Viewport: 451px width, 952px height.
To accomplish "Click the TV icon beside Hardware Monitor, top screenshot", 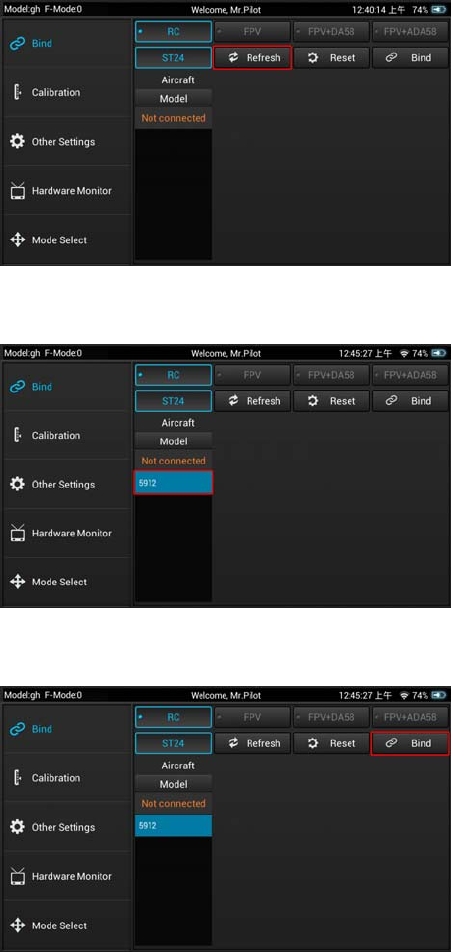I will pos(18,191).
